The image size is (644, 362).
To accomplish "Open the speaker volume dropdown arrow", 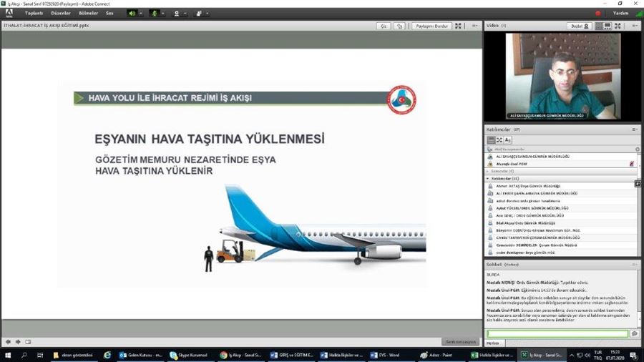I will click(x=140, y=13).
